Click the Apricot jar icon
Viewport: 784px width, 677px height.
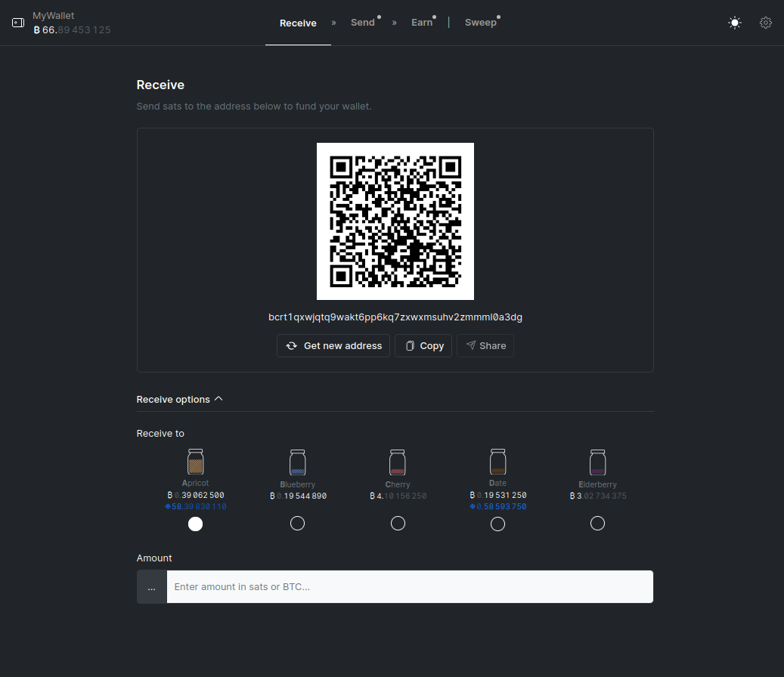[x=196, y=462]
